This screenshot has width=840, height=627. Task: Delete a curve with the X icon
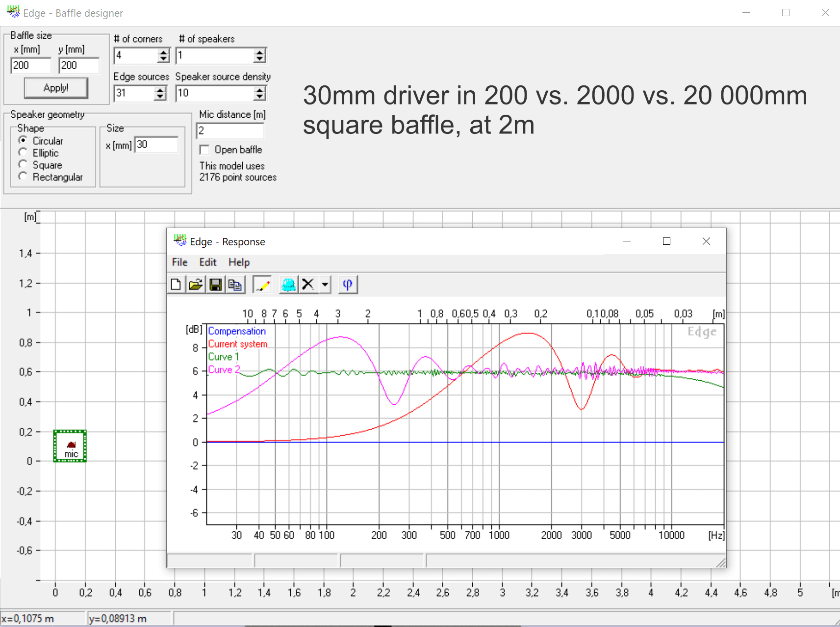(308, 285)
